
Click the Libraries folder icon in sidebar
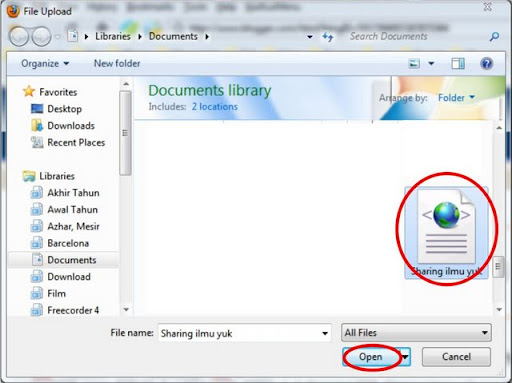click(29, 176)
